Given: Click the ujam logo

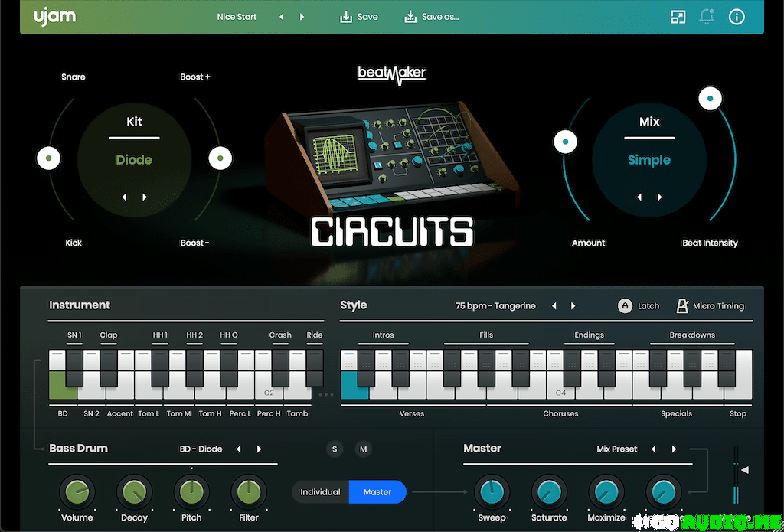Looking at the screenshot, I should coord(55,17).
